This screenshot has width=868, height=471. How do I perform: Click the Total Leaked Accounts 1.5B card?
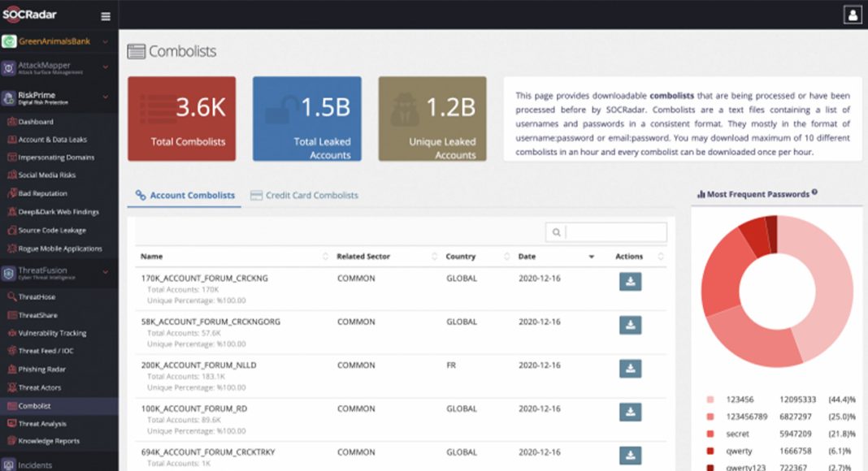[307, 119]
